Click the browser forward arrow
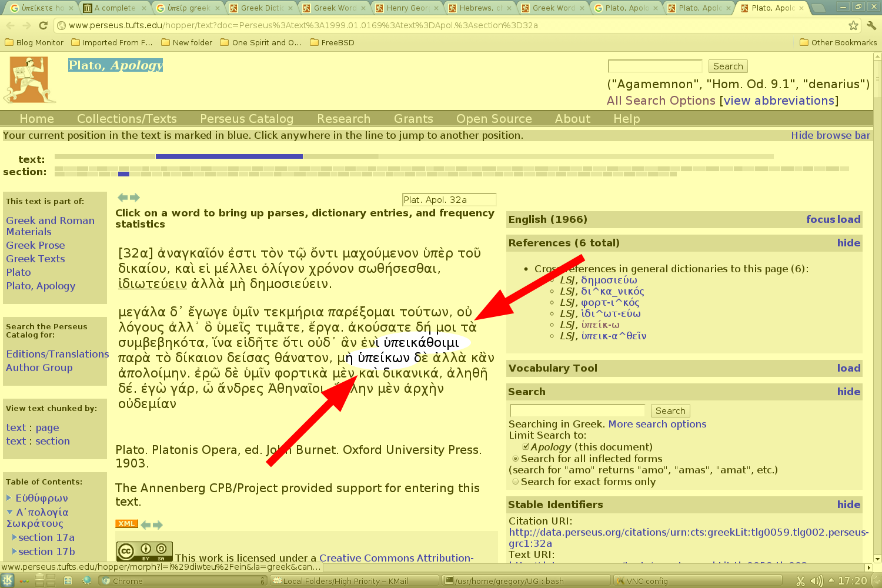This screenshot has width=882, height=588. [x=26, y=25]
